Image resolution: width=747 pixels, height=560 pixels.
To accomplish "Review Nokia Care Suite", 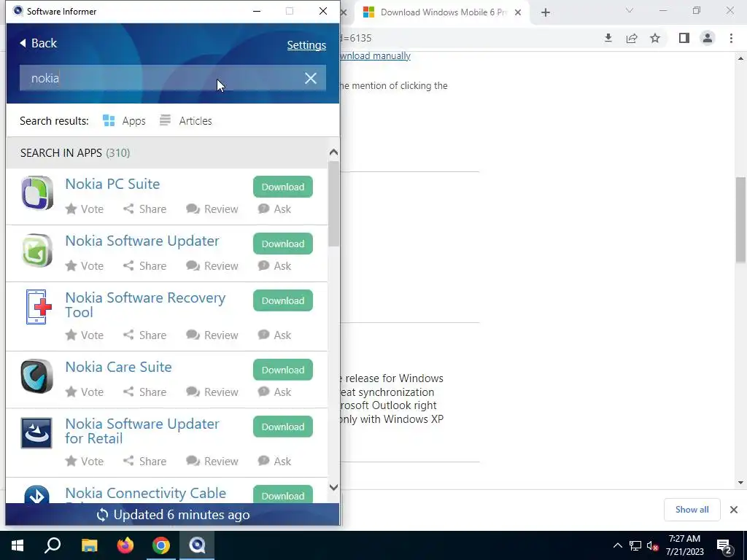I will (212, 392).
